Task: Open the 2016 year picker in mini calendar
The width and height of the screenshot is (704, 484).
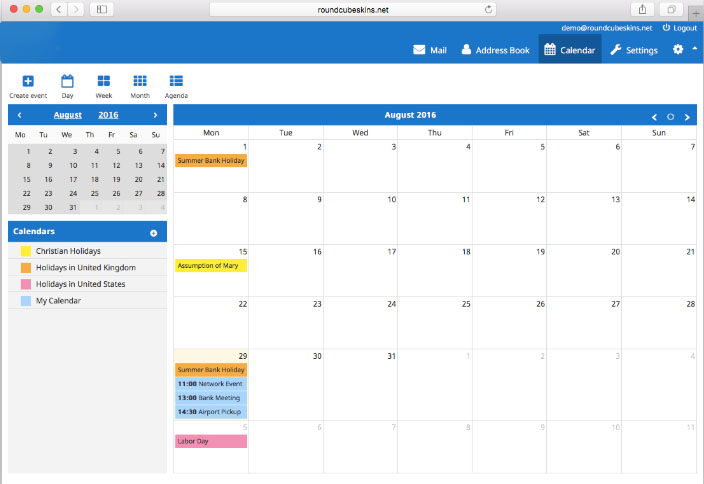Action: click(108, 115)
